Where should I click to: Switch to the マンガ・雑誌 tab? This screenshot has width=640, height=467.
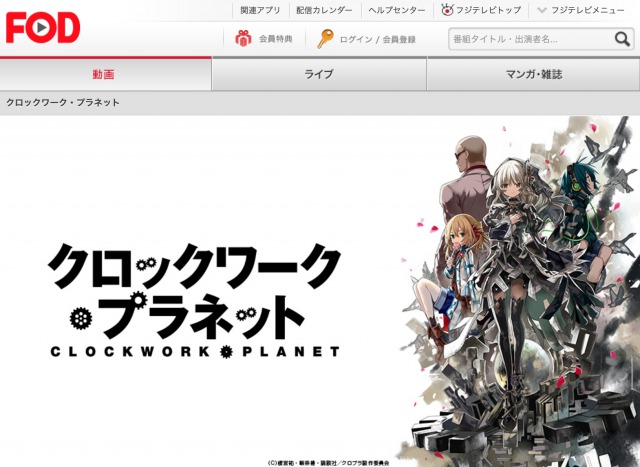pos(533,74)
